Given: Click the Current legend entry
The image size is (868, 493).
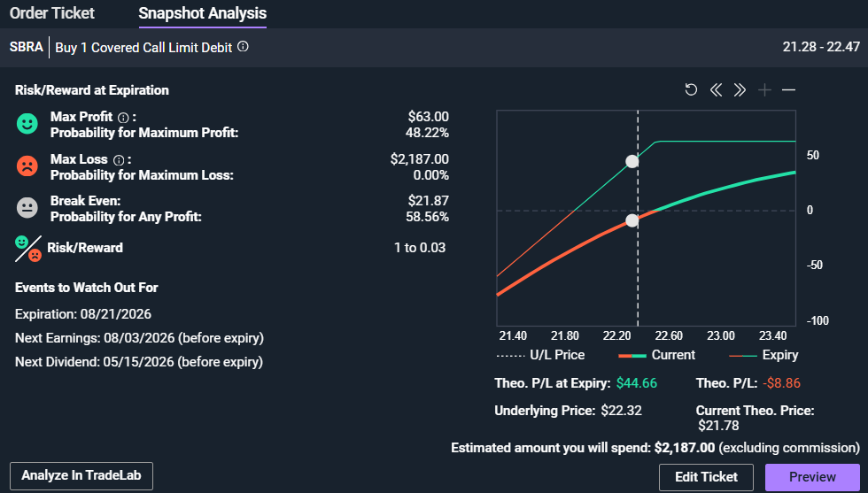Looking at the screenshot, I should pos(657,355).
